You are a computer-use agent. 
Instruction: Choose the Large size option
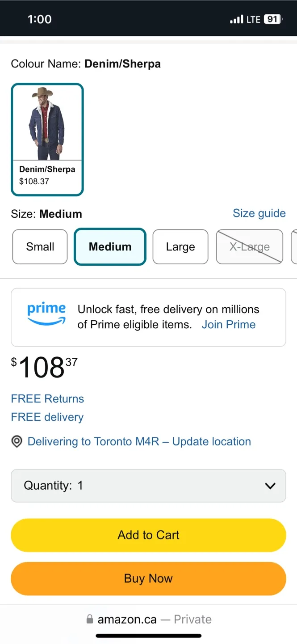coord(180,247)
